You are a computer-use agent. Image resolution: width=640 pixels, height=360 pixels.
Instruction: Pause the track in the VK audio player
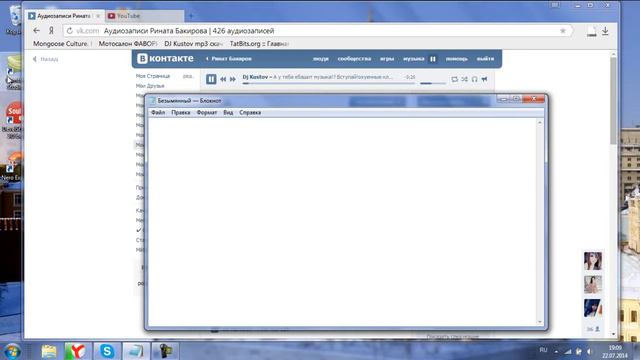(x=211, y=79)
